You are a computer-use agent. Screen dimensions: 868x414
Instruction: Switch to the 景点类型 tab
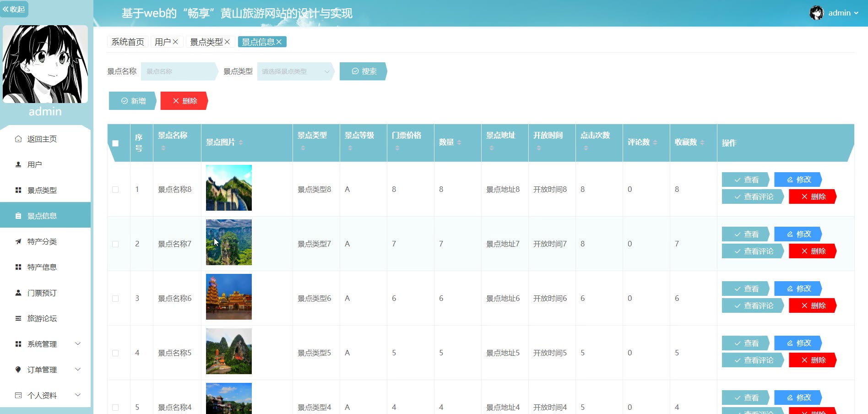coord(206,42)
